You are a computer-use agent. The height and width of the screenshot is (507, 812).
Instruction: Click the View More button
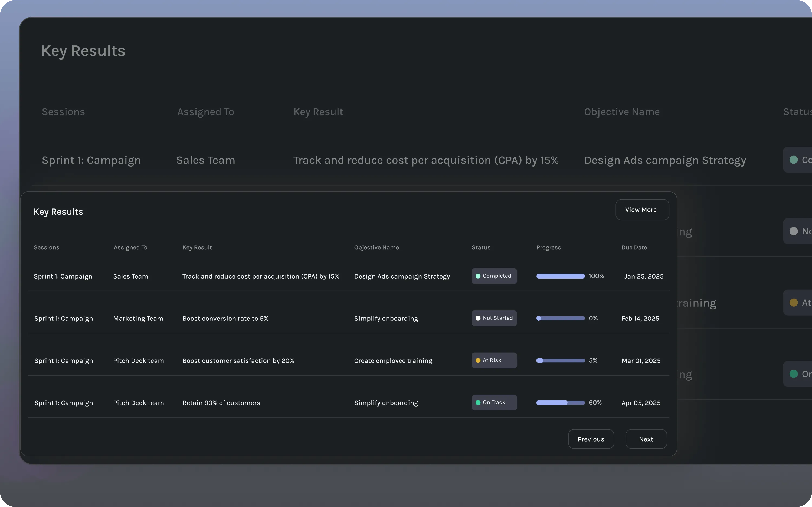(642, 210)
